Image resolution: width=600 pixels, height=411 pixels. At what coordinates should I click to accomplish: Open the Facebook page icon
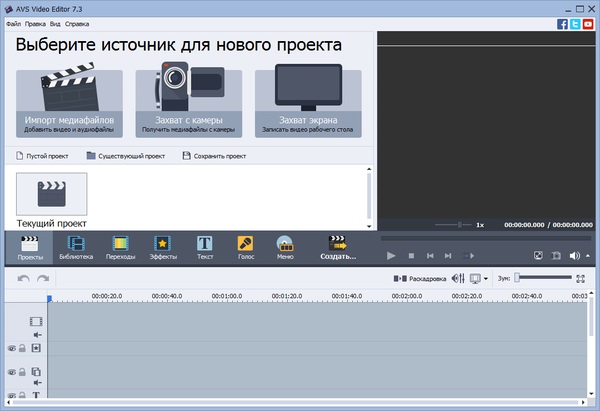pos(563,22)
